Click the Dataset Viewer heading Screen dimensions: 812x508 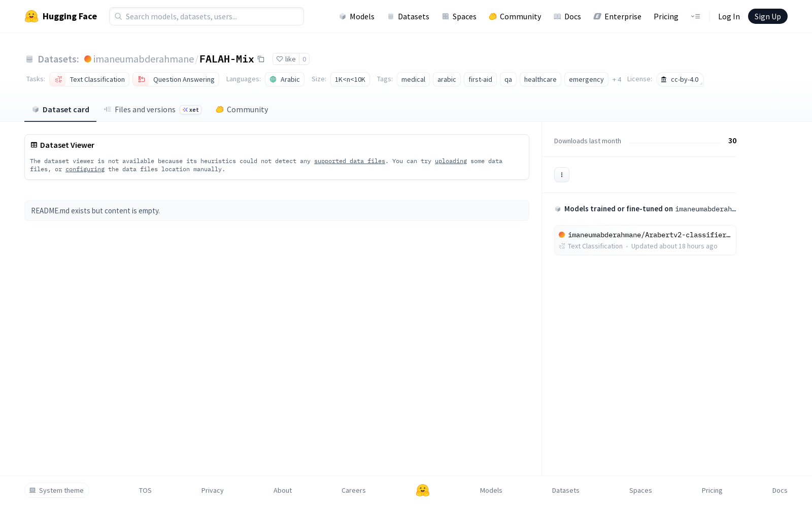point(67,145)
